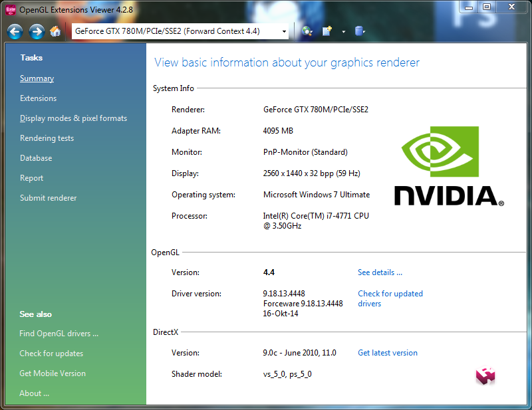Viewport: 532px width, 410px height.
Task: Open the Submit renderer page
Action: tap(48, 198)
